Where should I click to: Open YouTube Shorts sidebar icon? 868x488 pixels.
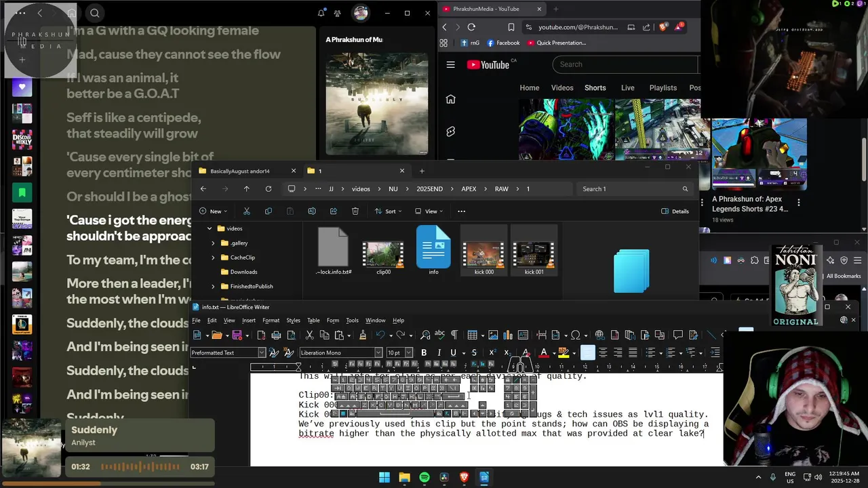click(450, 131)
